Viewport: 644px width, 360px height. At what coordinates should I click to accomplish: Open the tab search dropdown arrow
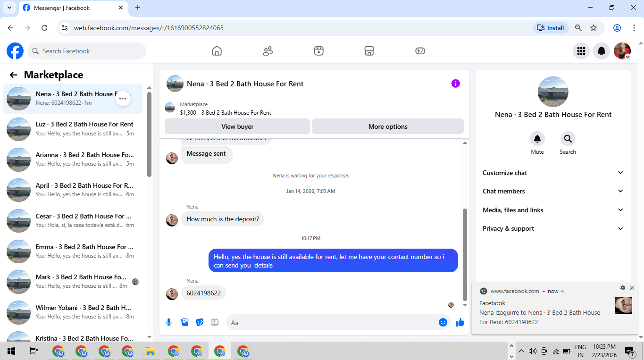coord(9,8)
